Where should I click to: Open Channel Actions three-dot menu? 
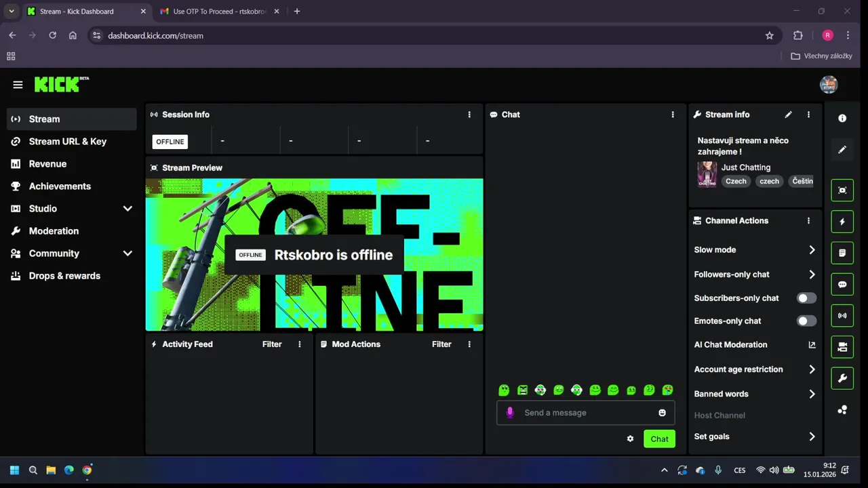click(x=808, y=221)
